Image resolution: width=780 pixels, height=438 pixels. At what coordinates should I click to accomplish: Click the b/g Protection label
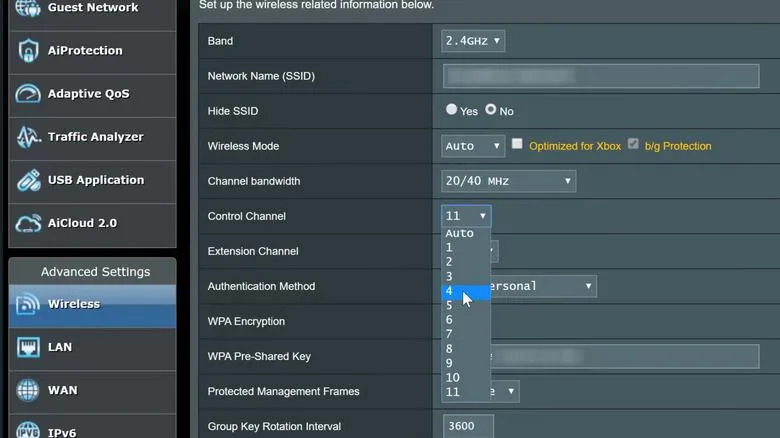pos(678,146)
